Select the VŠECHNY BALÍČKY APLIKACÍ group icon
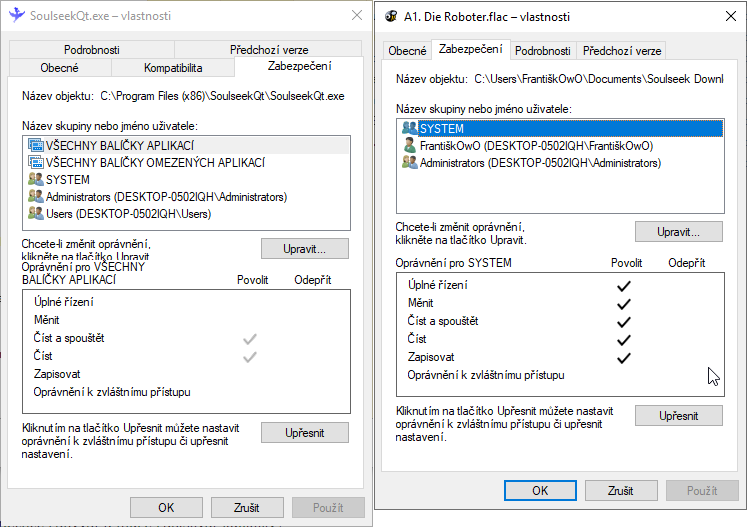 pos(37,145)
